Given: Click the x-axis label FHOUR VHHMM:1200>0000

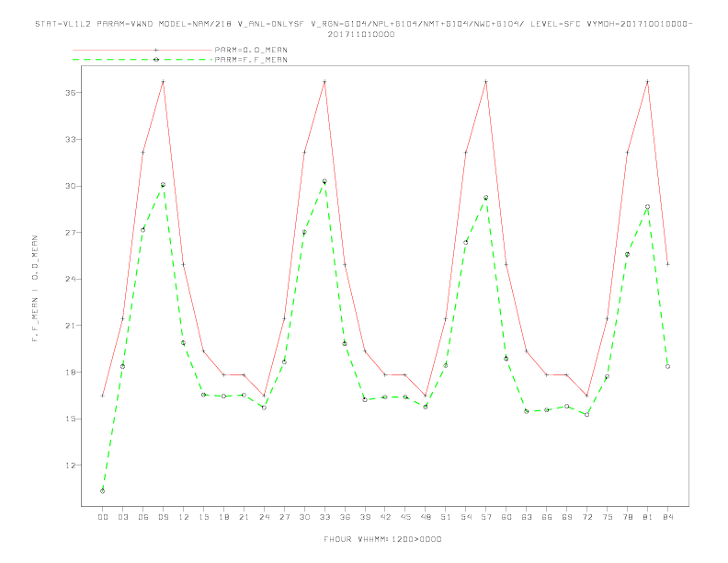Looking at the screenshot, I should tap(382, 539).
